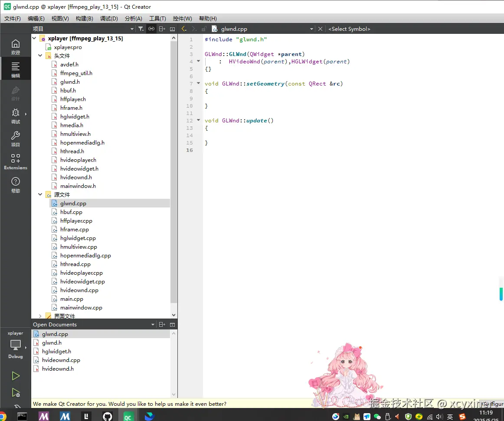Collapse the 源文件 folder
504x421 pixels.
(x=40, y=194)
